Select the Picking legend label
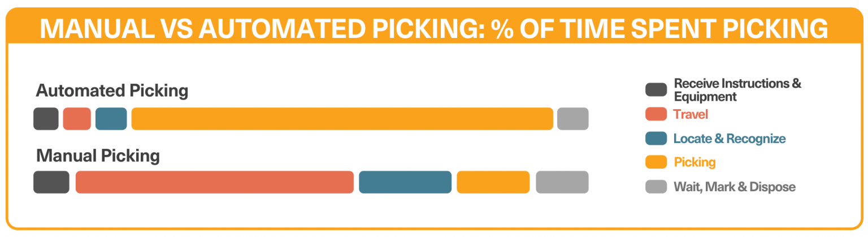Screen dimensions: 868x237 (x=695, y=162)
